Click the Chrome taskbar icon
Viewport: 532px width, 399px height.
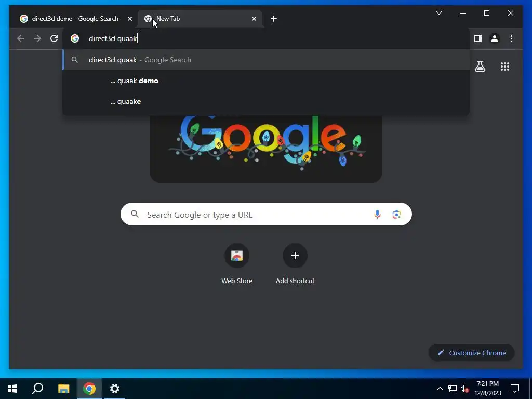(x=89, y=389)
